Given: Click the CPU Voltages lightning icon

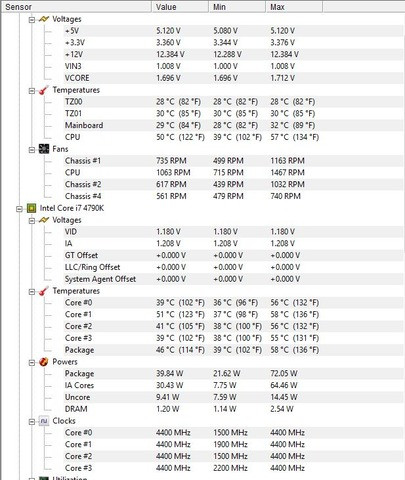Looking at the screenshot, I should (44, 220).
